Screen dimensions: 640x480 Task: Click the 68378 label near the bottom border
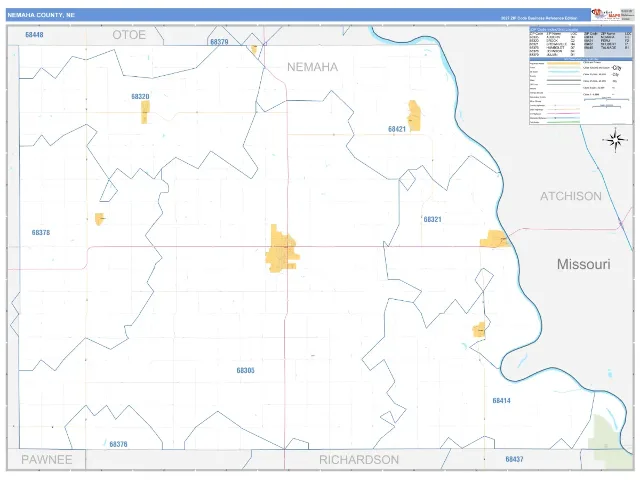click(x=118, y=444)
